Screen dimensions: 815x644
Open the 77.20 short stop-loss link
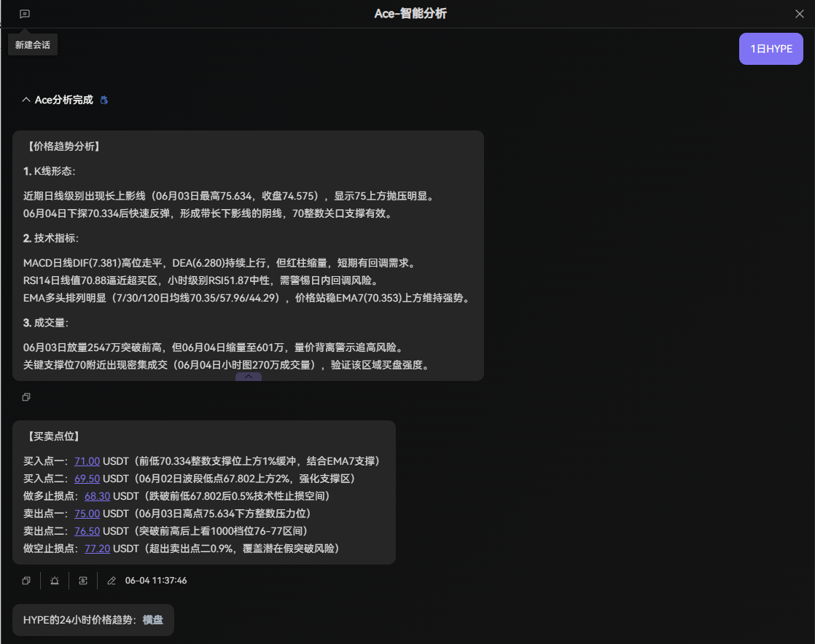pyautogui.click(x=97, y=549)
